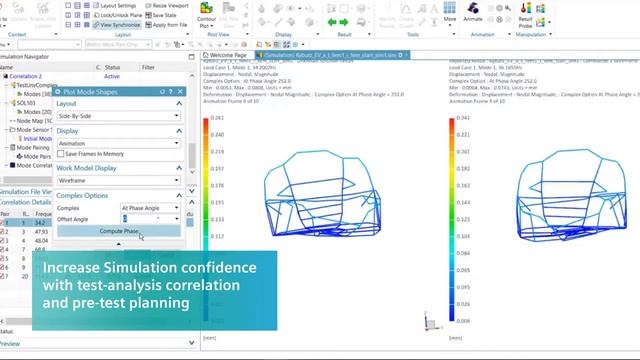The width and height of the screenshot is (640, 360).
Task: Click the Correlation Details panel header
Action: click(26, 202)
